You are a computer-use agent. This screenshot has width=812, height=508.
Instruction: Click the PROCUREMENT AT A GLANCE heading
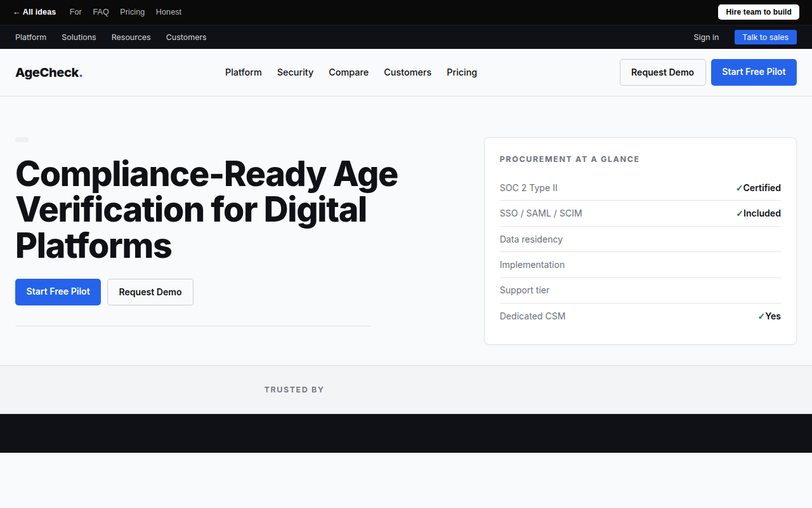tap(570, 159)
